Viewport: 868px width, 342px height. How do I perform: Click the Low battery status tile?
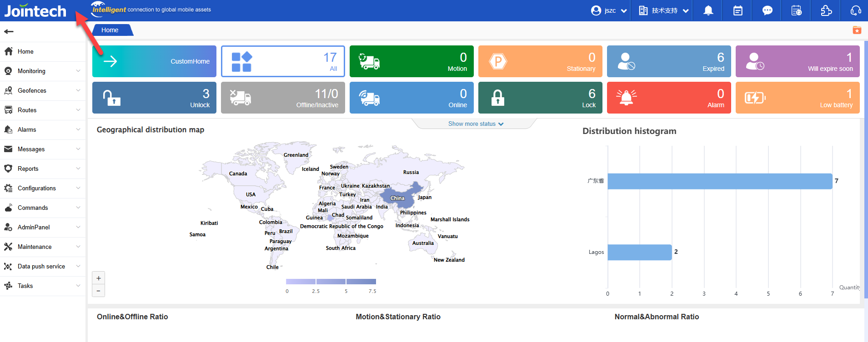(797, 98)
